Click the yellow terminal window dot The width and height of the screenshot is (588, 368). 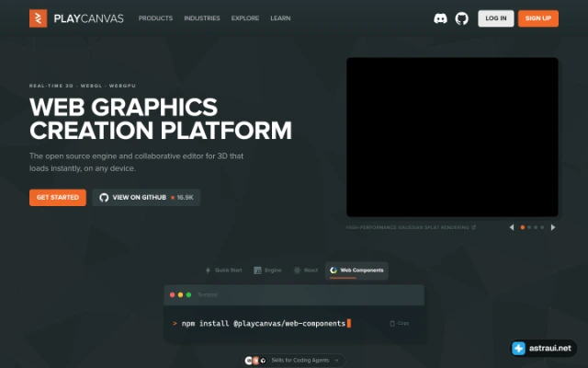tap(180, 294)
